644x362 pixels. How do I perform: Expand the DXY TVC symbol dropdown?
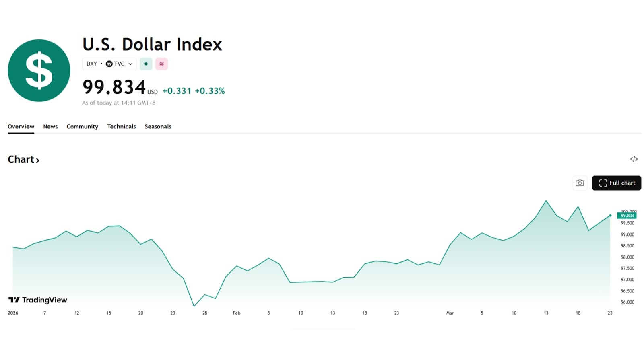pos(130,64)
